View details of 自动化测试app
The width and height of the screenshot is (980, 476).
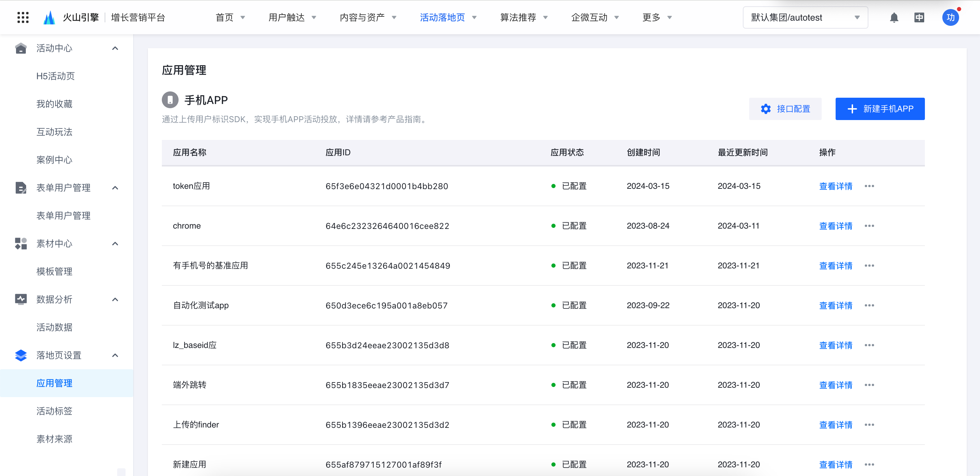(x=835, y=305)
